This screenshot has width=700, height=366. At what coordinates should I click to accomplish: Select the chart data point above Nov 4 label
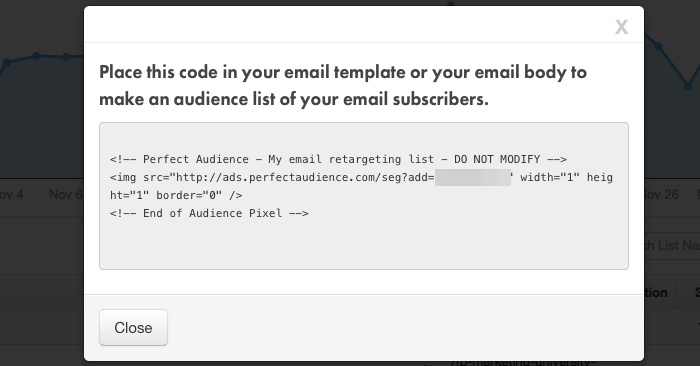pyautogui.click(x=8, y=62)
